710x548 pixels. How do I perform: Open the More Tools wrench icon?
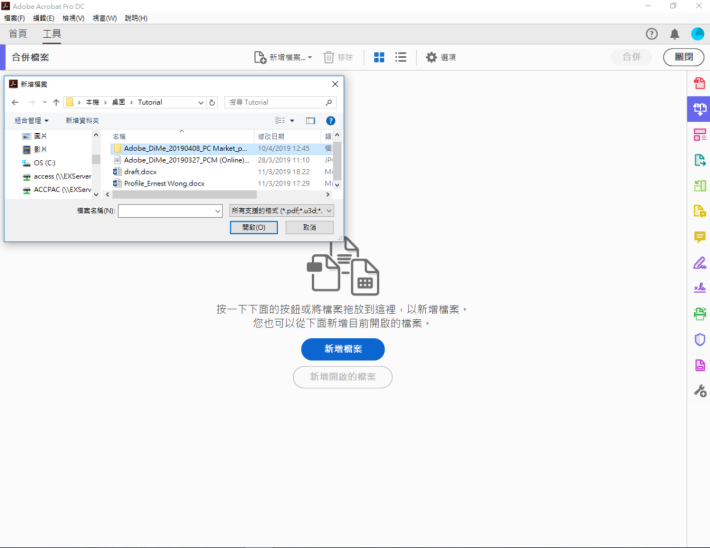pyautogui.click(x=700, y=391)
